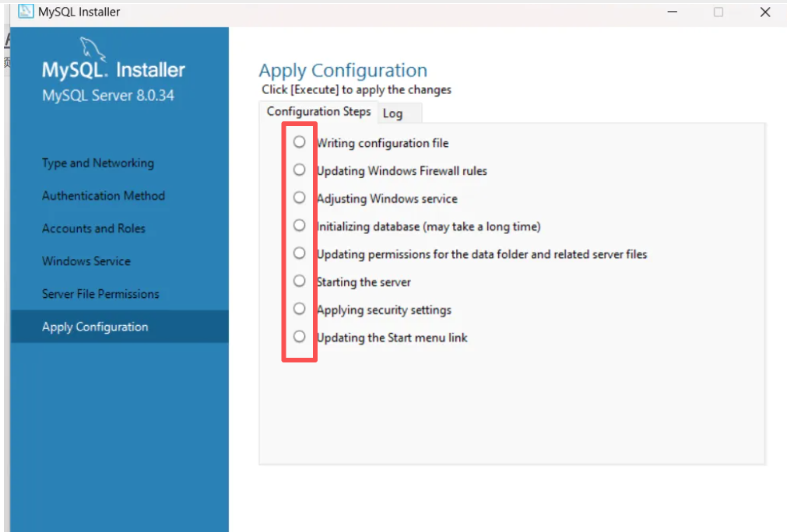Click Updating permissions for the data folder text
The height and width of the screenshot is (532, 787).
482,254
